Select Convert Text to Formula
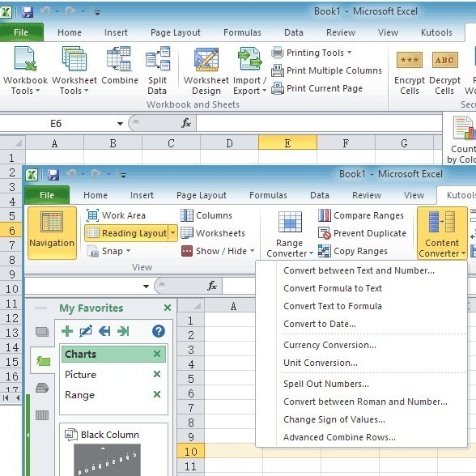 361,306
